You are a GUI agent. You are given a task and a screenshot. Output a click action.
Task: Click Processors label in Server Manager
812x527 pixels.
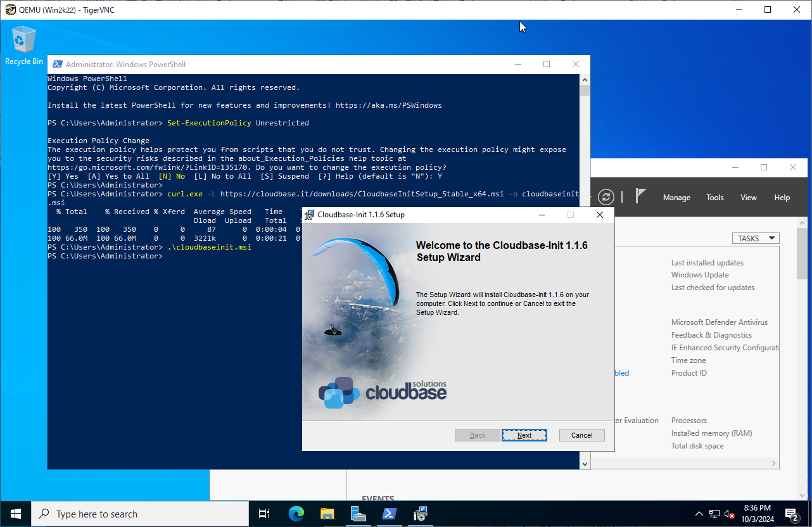click(689, 421)
